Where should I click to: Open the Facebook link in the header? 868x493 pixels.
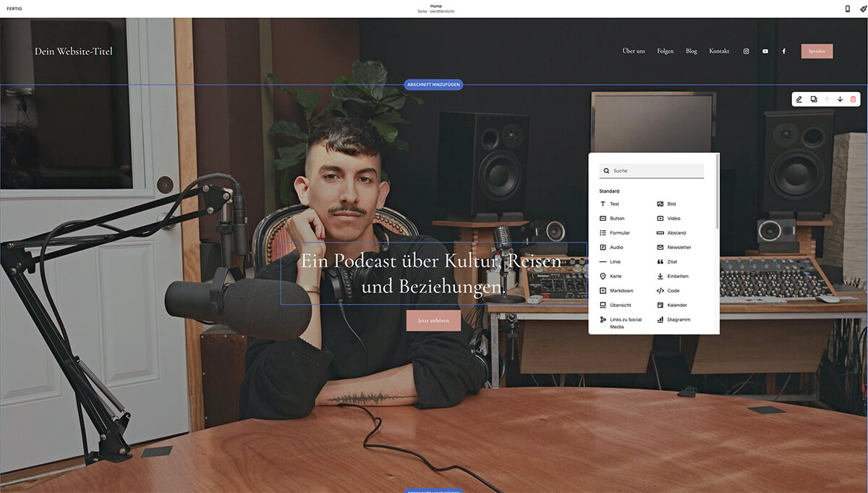click(x=783, y=51)
